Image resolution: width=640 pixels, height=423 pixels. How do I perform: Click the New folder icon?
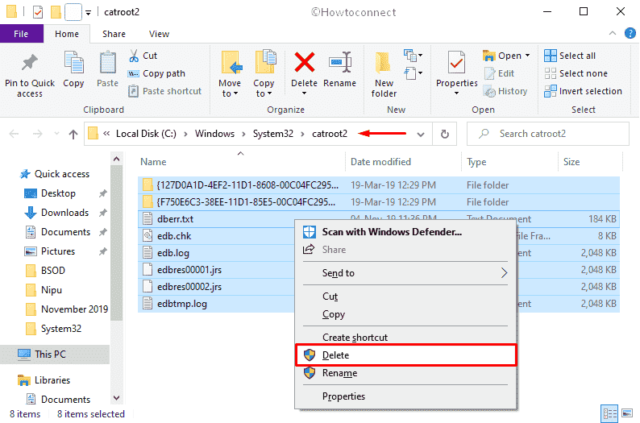[x=383, y=63]
